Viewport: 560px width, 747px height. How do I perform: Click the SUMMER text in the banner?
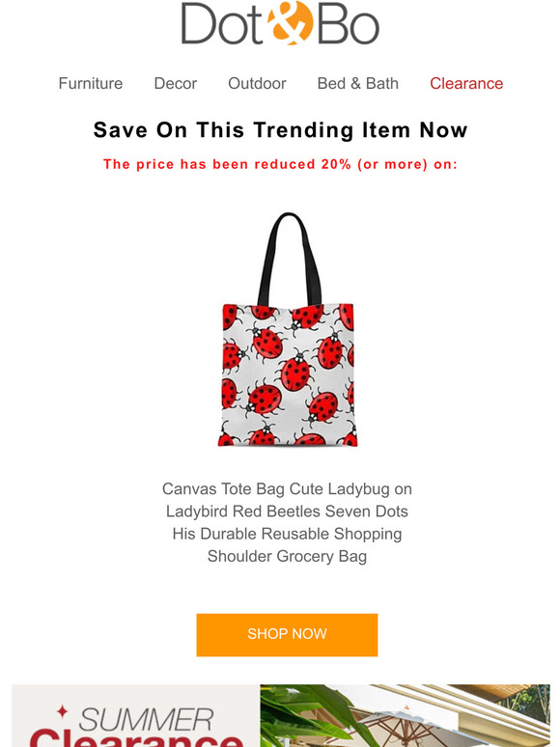pyautogui.click(x=146, y=720)
